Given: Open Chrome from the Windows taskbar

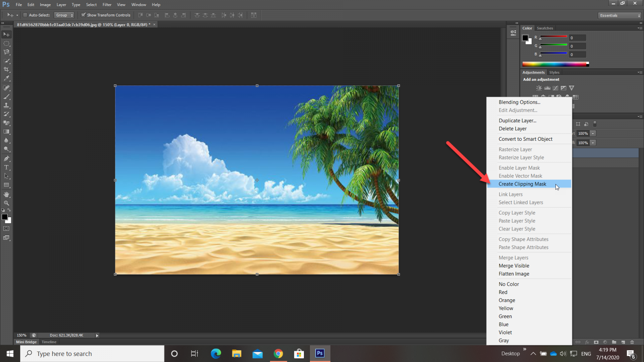Looking at the screenshot, I should coord(278,354).
